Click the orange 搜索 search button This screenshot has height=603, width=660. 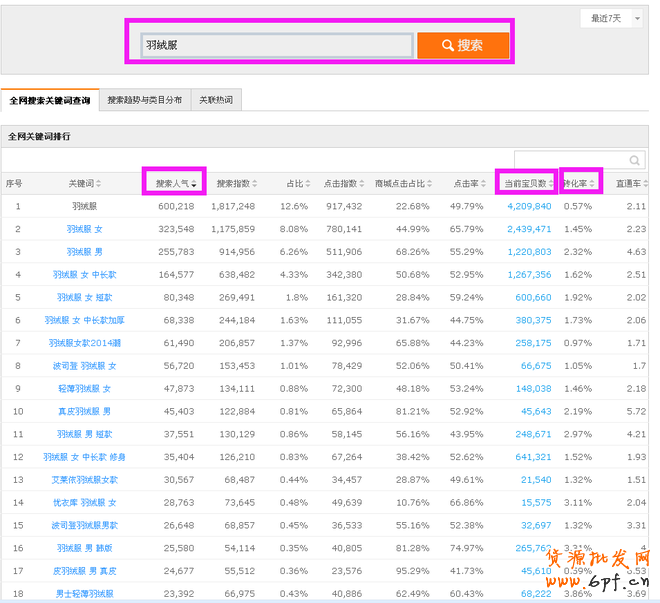click(463, 45)
